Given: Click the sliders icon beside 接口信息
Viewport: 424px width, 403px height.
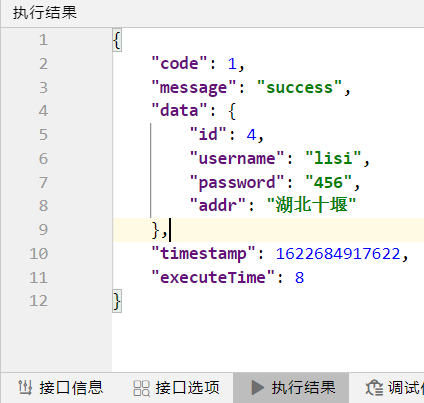Looking at the screenshot, I should 25,388.
